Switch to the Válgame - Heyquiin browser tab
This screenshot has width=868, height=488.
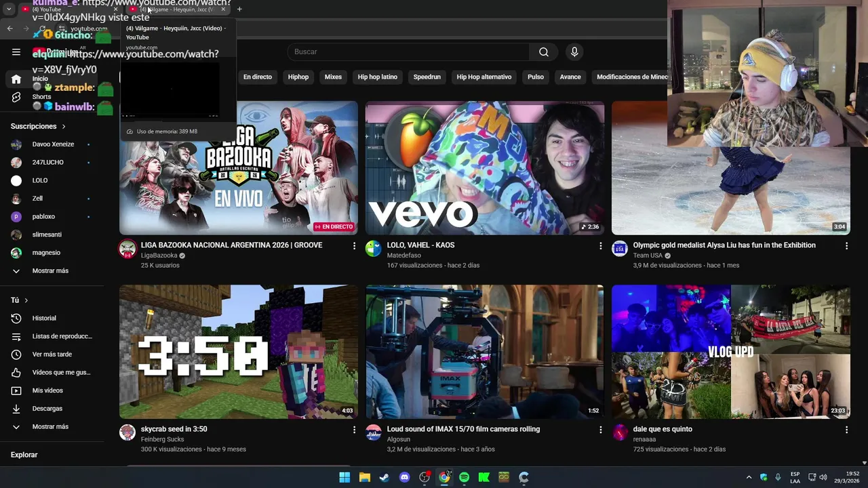[176, 9]
